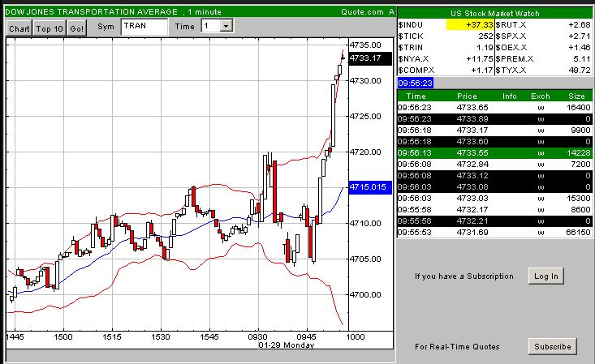Click the Subscribe button
This screenshot has width=595, height=364.
553,346
